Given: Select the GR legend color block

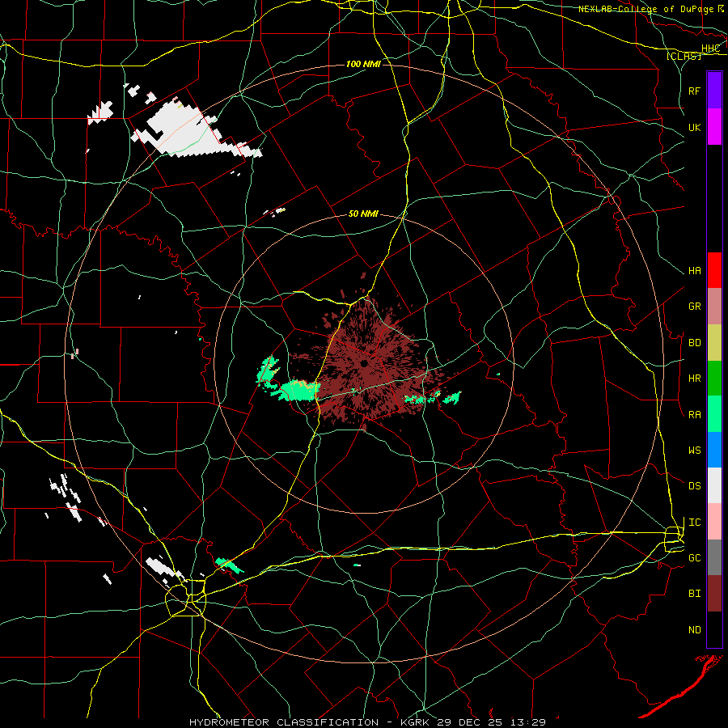Looking at the screenshot, I should (x=714, y=306).
